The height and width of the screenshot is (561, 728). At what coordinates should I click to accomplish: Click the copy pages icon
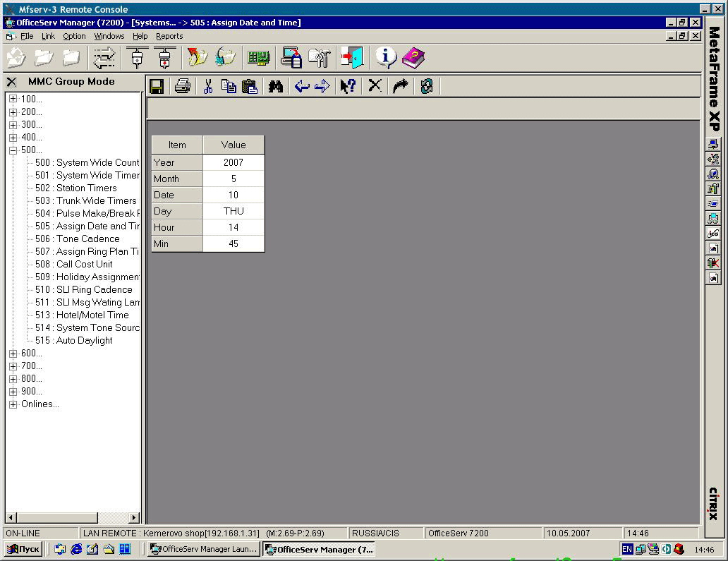(229, 86)
